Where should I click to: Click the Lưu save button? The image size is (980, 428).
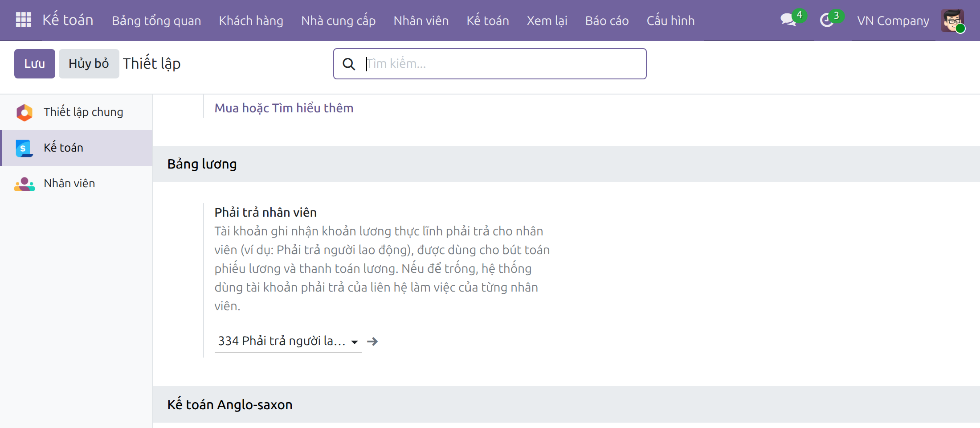[x=35, y=64]
